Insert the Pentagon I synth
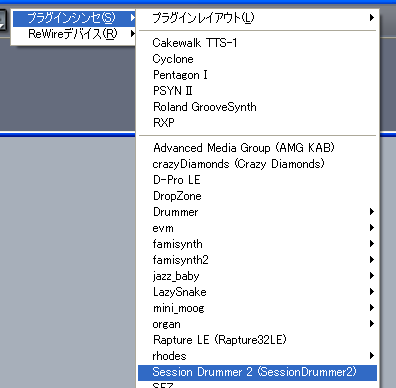This screenshot has width=396, height=388. [257, 75]
